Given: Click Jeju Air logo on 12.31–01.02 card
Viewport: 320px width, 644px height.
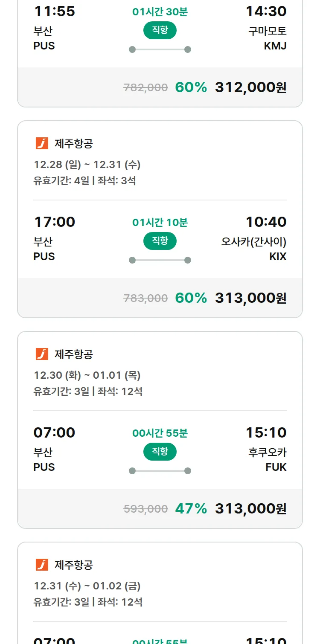Looking at the screenshot, I should [x=42, y=565].
